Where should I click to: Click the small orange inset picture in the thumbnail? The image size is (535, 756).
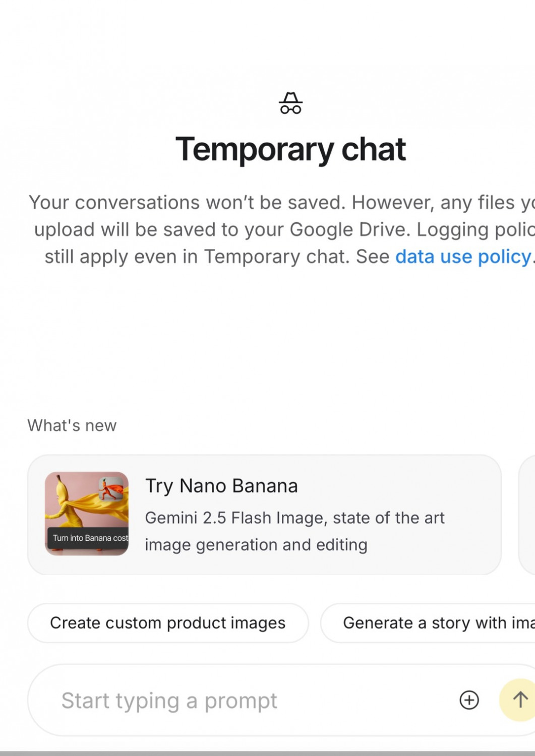[111, 488]
